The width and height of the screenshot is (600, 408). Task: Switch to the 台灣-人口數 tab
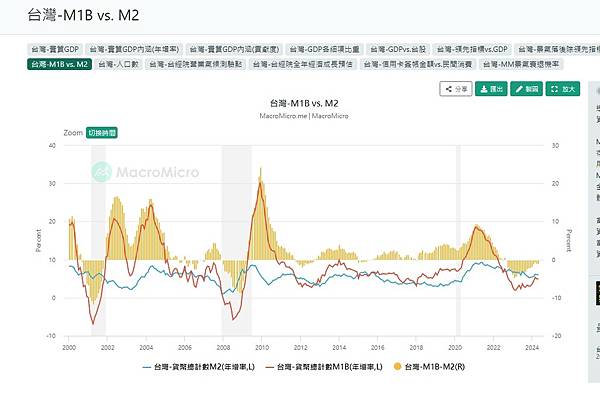pyautogui.click(x=118, y=64)
